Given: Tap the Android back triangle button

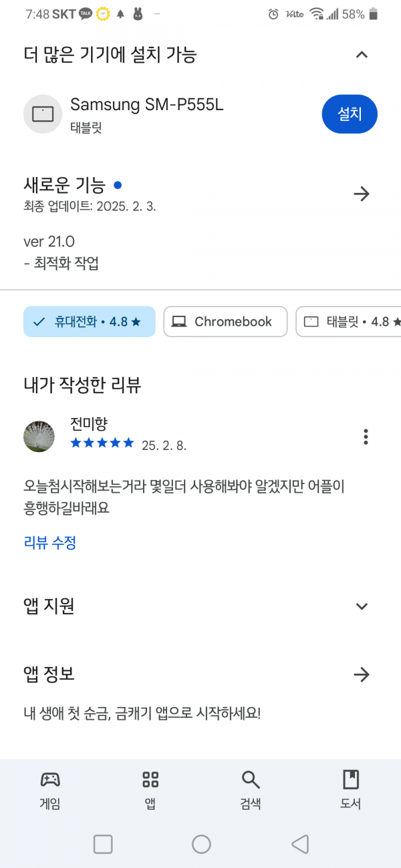Looking at the screenshot, I should click(300, 845).
